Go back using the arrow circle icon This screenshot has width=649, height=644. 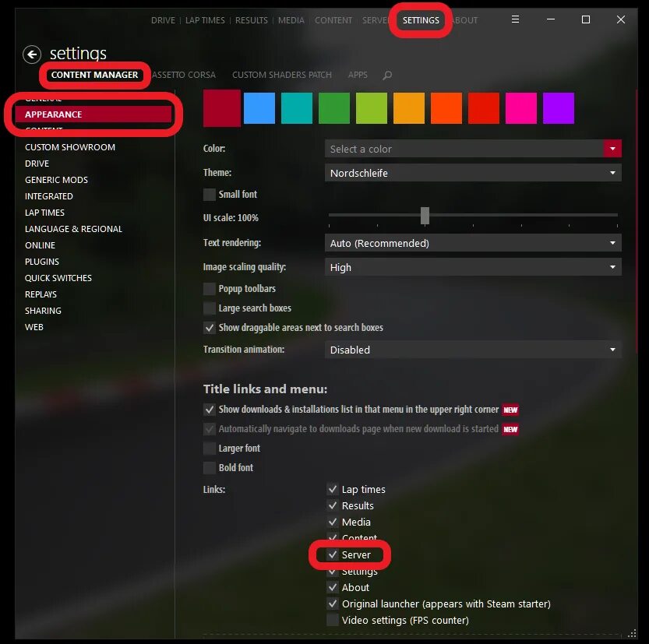pyautogui.click(x=32, y=55)
